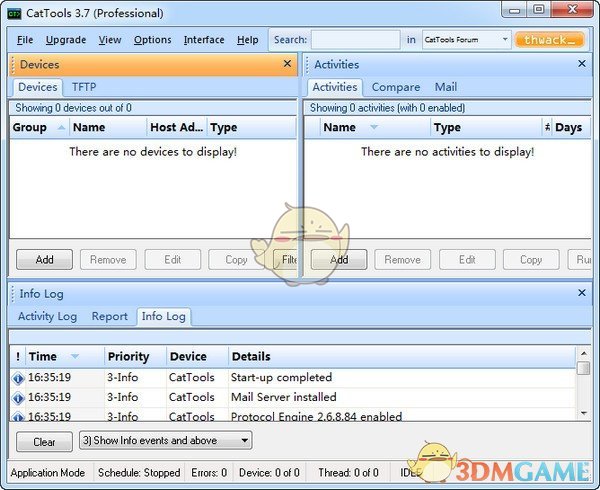Close the Activities panel

pos(582,64)
